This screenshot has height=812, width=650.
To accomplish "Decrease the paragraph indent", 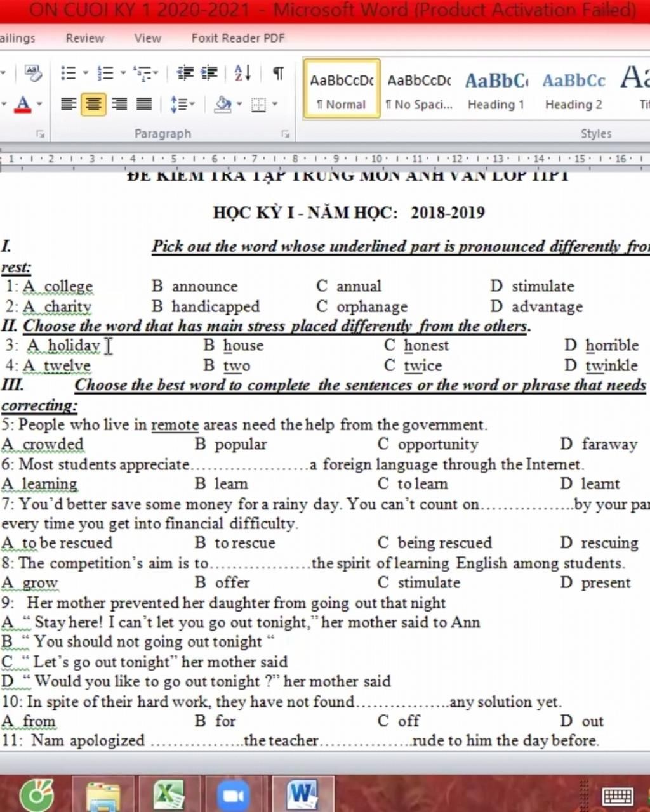I will pyautogui.click(x=185, y=73).
